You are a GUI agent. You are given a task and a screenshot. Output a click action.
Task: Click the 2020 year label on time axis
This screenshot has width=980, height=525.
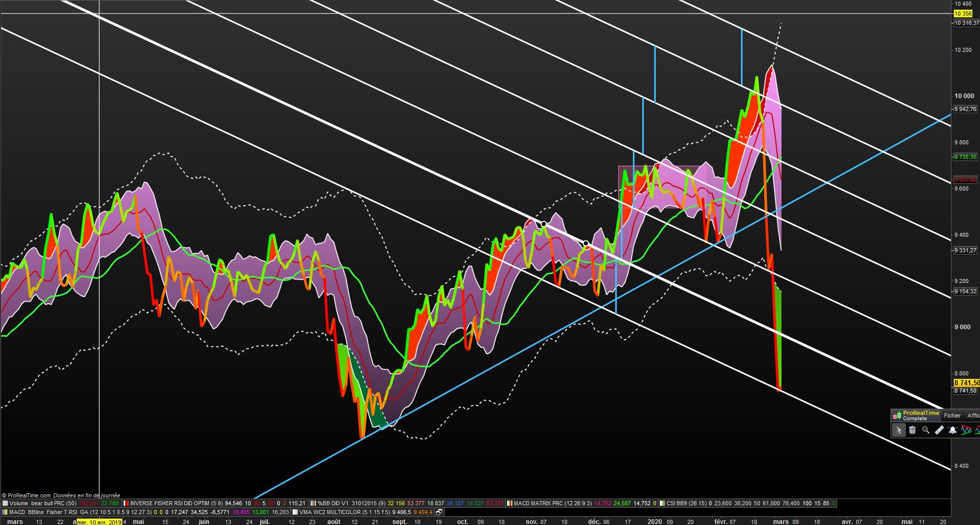pos(654,521)
